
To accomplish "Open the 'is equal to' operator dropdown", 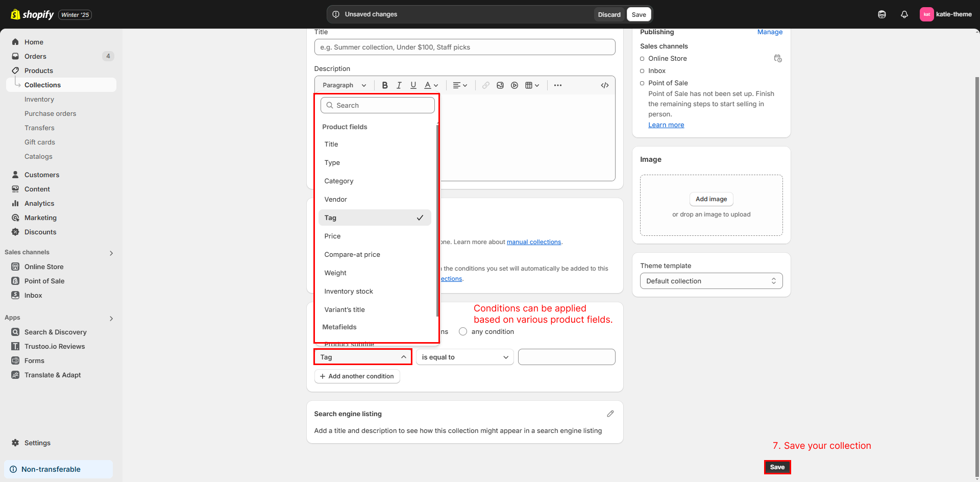I will tap(464, 357).
